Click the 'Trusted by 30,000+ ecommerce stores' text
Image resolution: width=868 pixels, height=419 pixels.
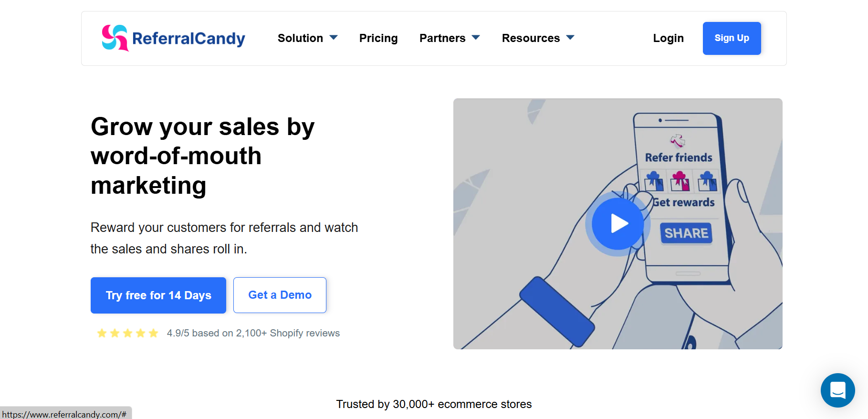point(434,404)
